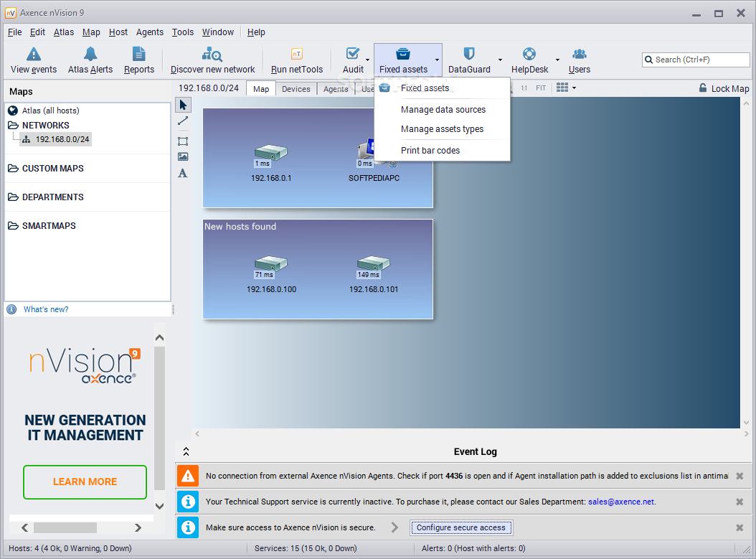Click Configure secure access button
This screenshot has height=559, width=756.
(x=461, y=527)
